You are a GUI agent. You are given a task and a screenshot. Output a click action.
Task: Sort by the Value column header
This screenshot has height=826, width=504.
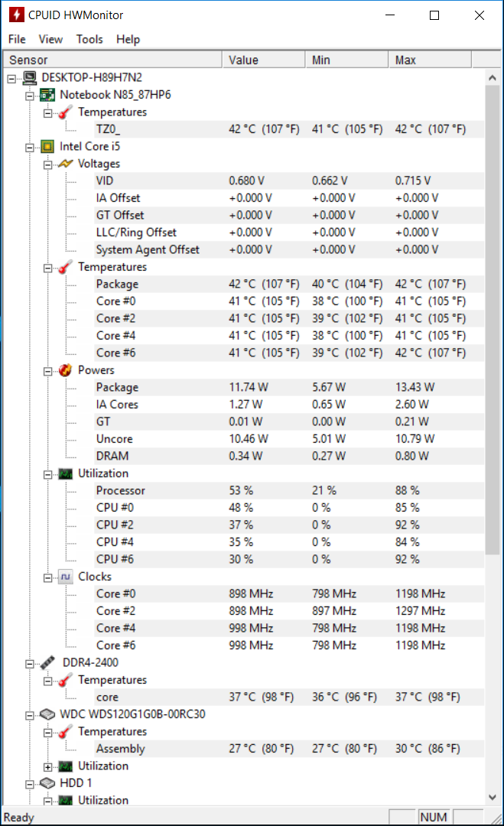[x=264, y=60]
